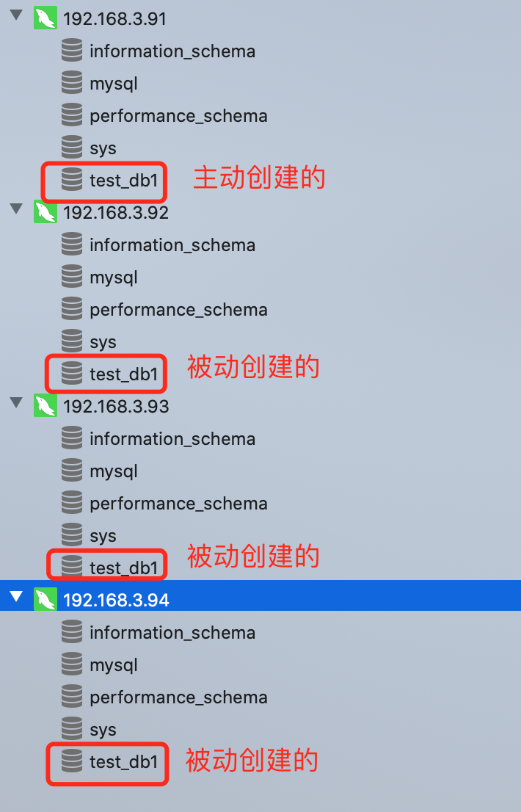Click the MySQL dolphin icon for 192.168.3.91
Image resolution: width=521 pixels, height=812 pixels.
click(45, 18)
